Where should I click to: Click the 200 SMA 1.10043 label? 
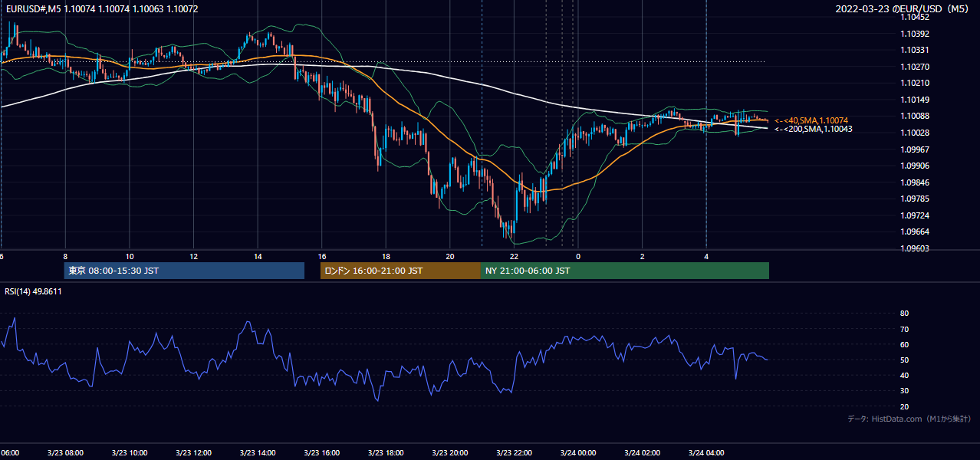(x=813, y=129)
